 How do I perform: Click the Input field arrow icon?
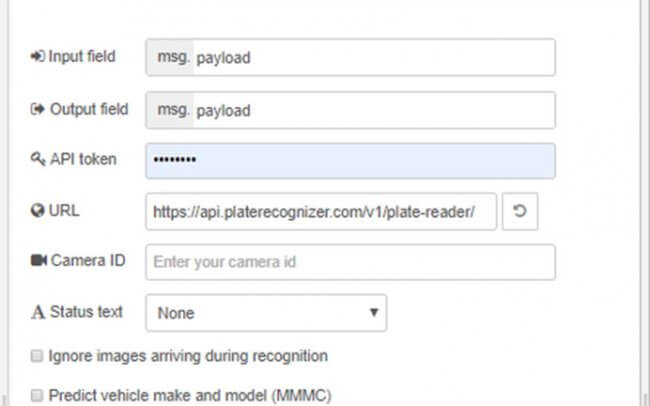pyautogui.click(x=38, y=56)
